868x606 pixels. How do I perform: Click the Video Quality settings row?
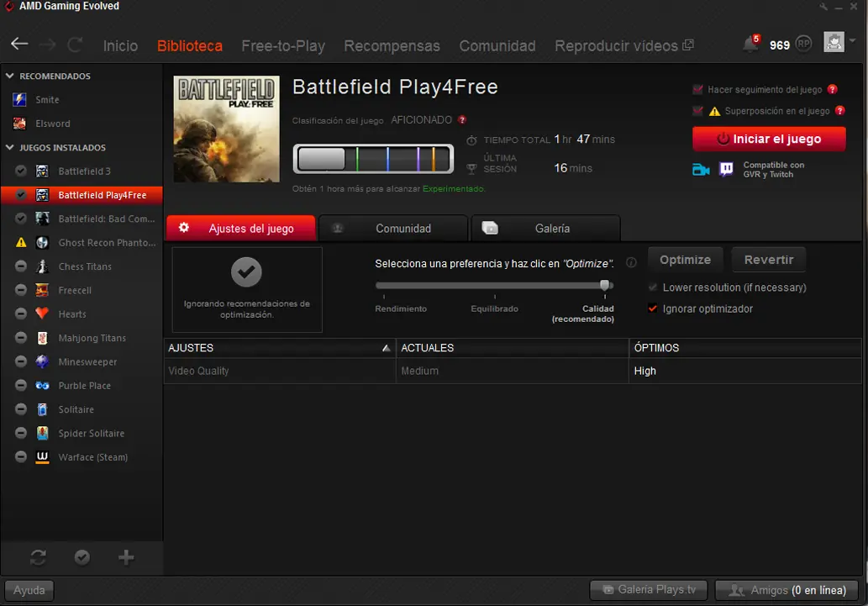[x=512, y=371]
